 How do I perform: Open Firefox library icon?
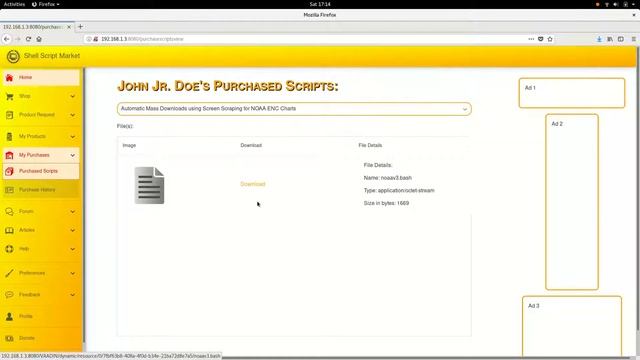pyautogui.click(x=610, y=39)
